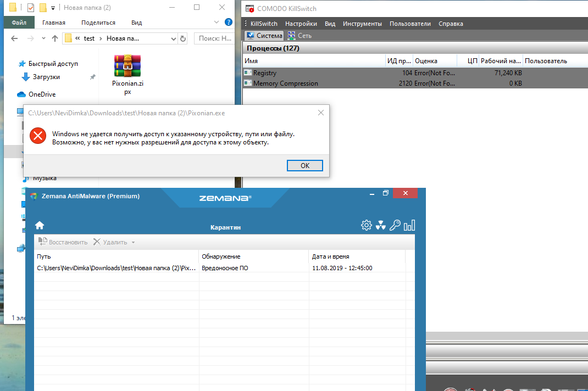Viewport: 588px width, 391px height.
Task: Sort quarantine by Дата и время column
Action: (357, 256)
